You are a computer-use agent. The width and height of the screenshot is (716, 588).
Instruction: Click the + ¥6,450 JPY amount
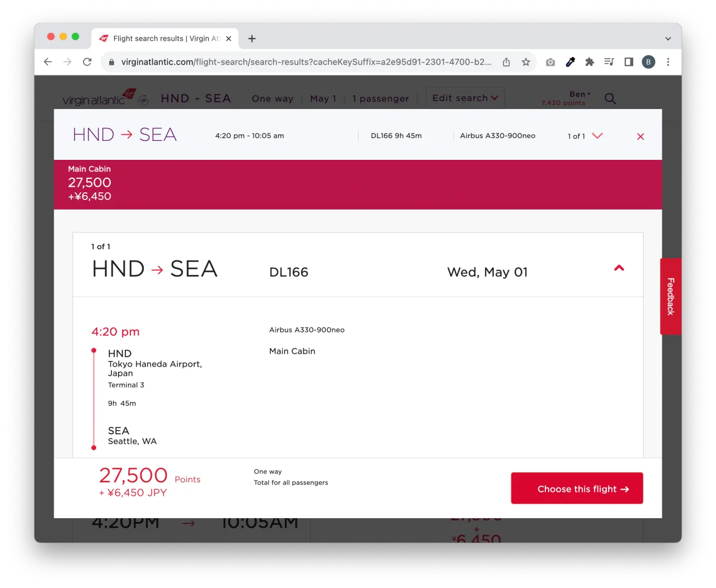[133, 492]
